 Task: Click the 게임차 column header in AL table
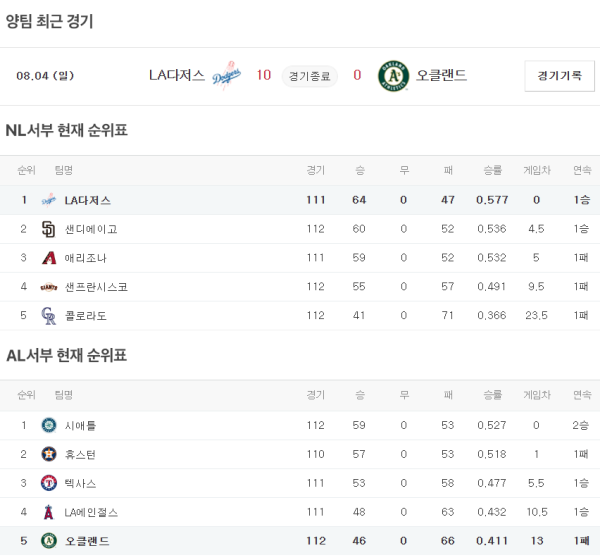pyautogui.click(x=536, y=395)
